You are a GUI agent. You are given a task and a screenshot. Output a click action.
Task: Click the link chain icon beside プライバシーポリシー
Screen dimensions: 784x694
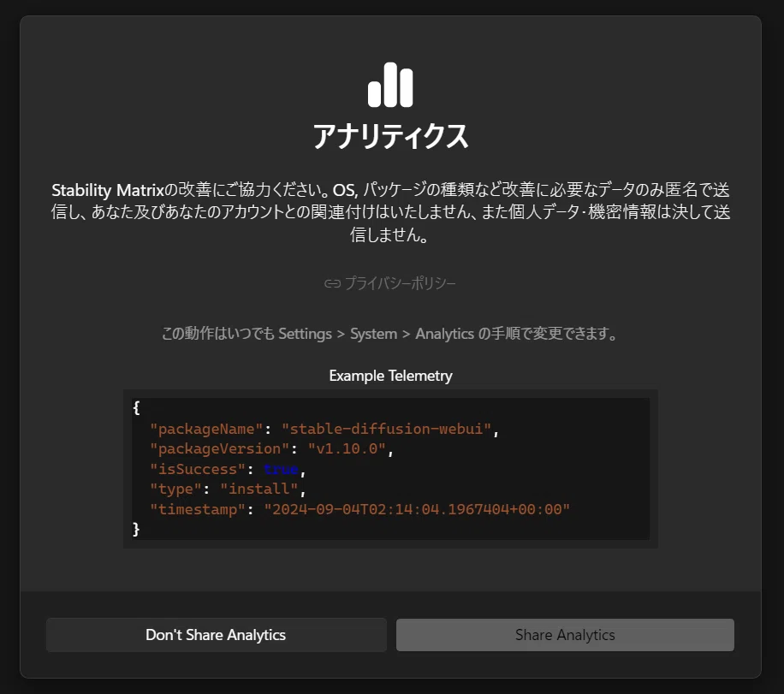coord(332,284)
